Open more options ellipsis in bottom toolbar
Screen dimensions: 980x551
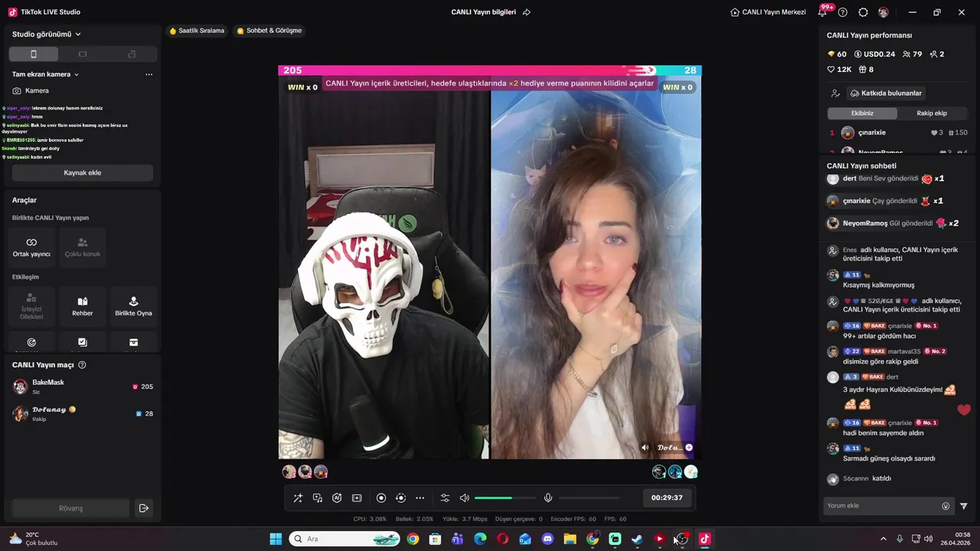click(x=420, y=497)
